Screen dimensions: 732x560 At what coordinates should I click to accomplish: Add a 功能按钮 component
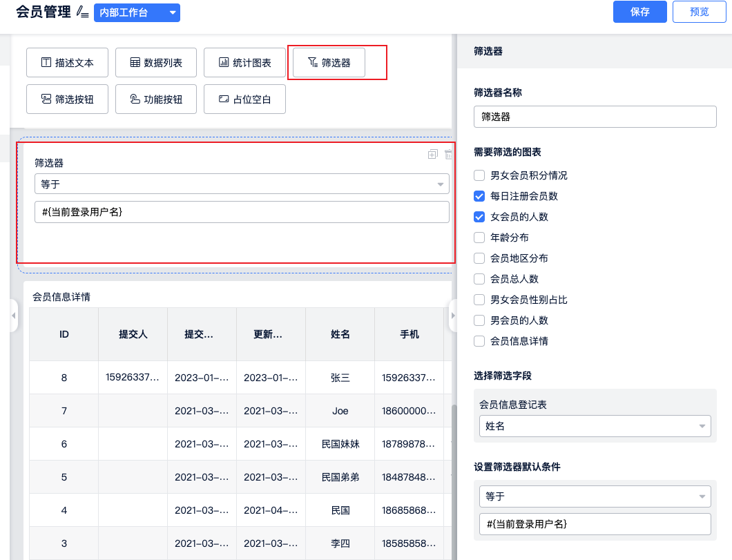156,99
